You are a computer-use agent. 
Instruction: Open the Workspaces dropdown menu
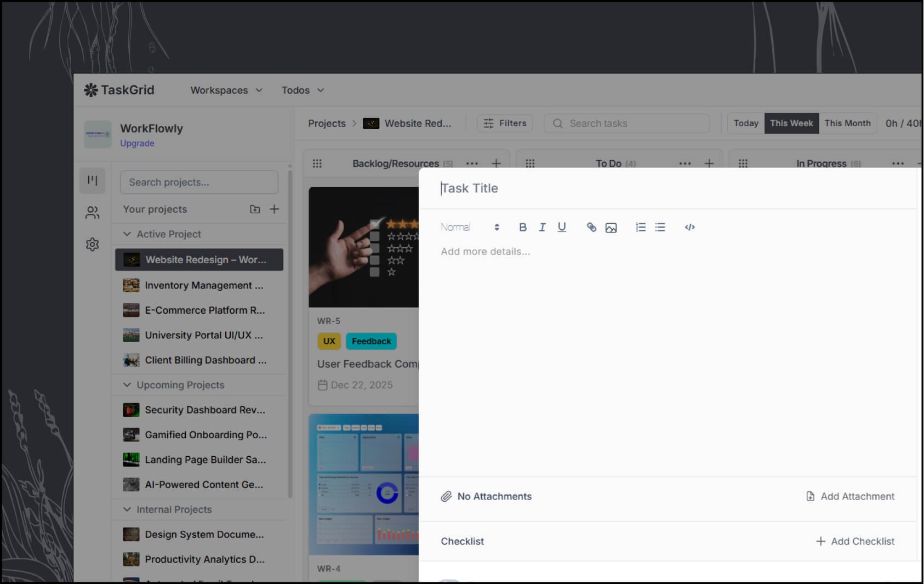click(x=226, y=90)
